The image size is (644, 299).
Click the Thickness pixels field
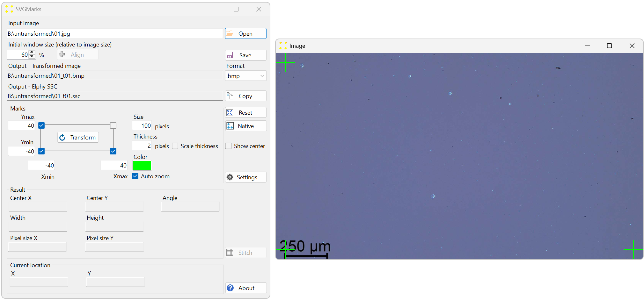(142, 146)
